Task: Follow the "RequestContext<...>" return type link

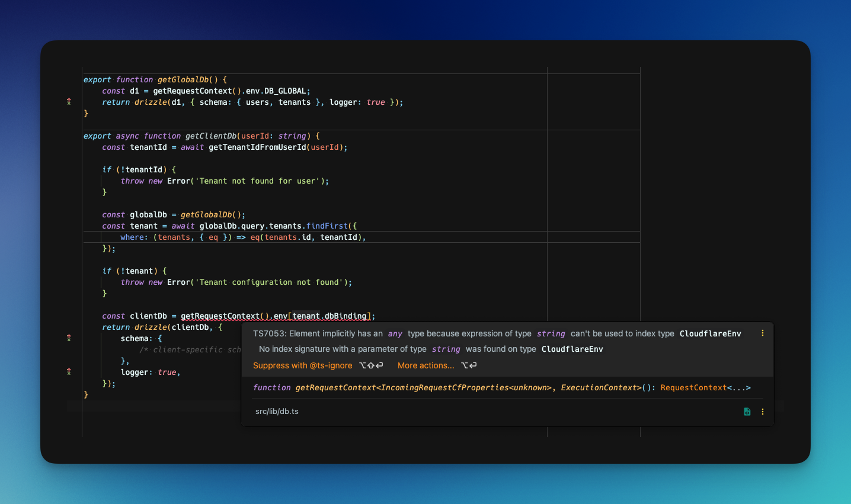Action: pos(706,388)
